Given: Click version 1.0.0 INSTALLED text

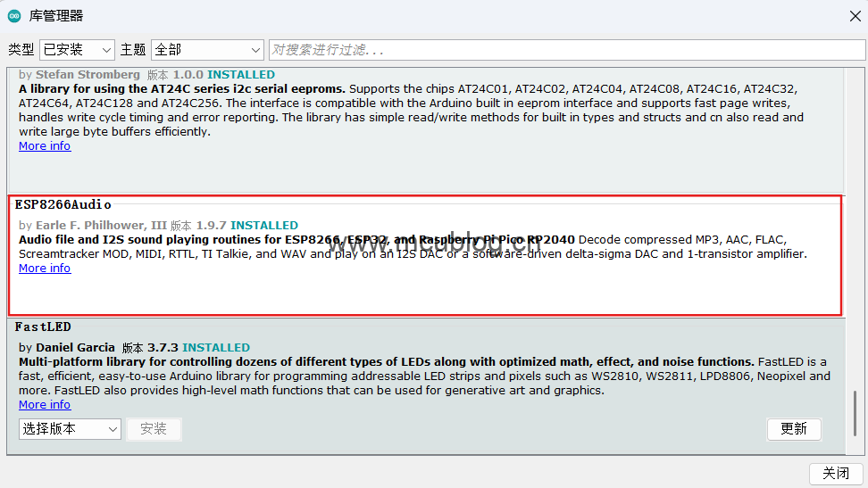Looking at the screenshot, I should pos(224,75).
